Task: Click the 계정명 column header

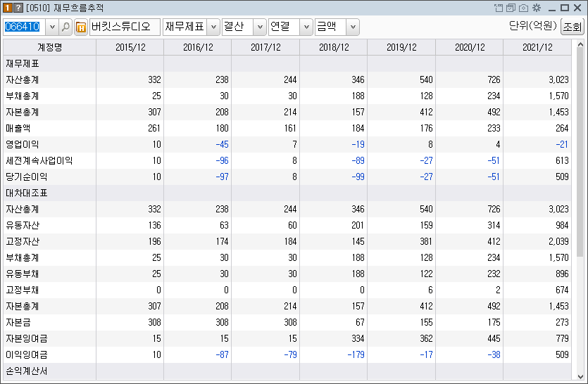Action: (49, 48)
